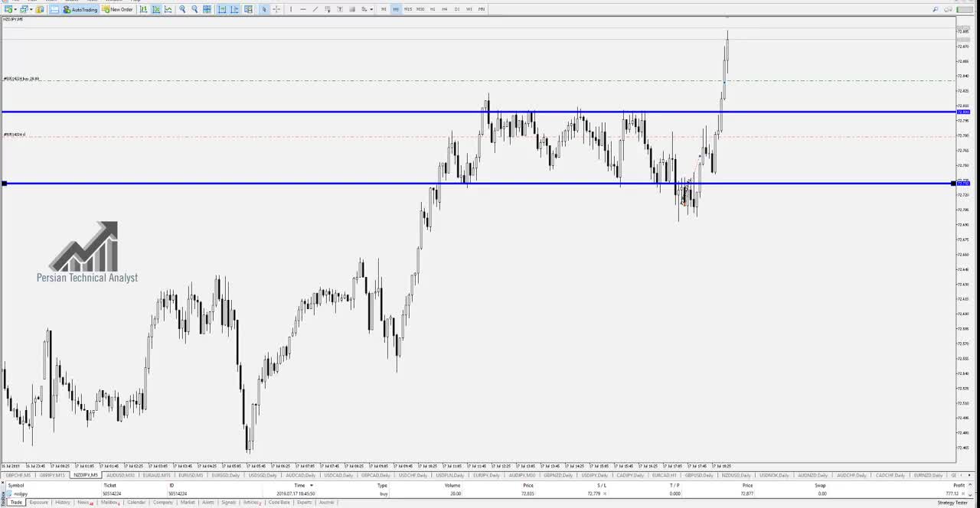Sort orders by Time column header
This screenshot has width=980, height=508.
pos(299,485)
